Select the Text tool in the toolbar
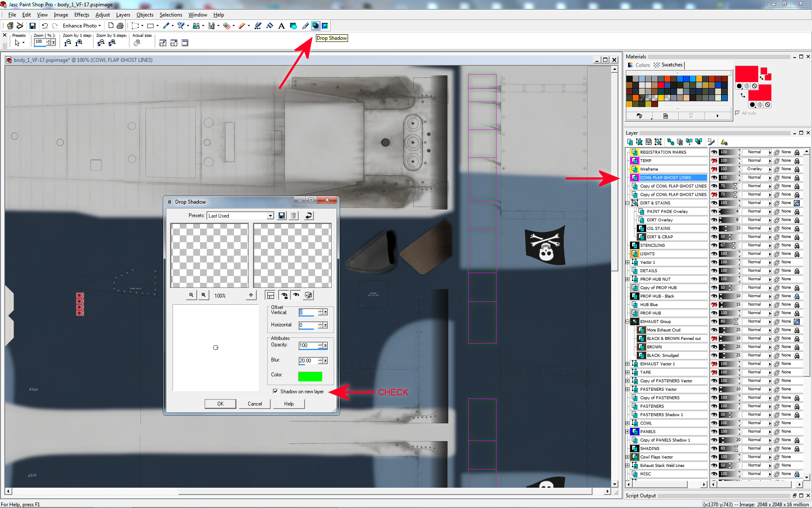Viewport: 812px width, 508px height. coord(282,26)
